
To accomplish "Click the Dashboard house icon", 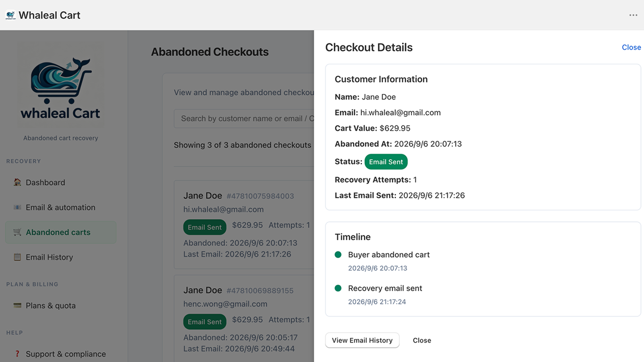I will [17, 182].
